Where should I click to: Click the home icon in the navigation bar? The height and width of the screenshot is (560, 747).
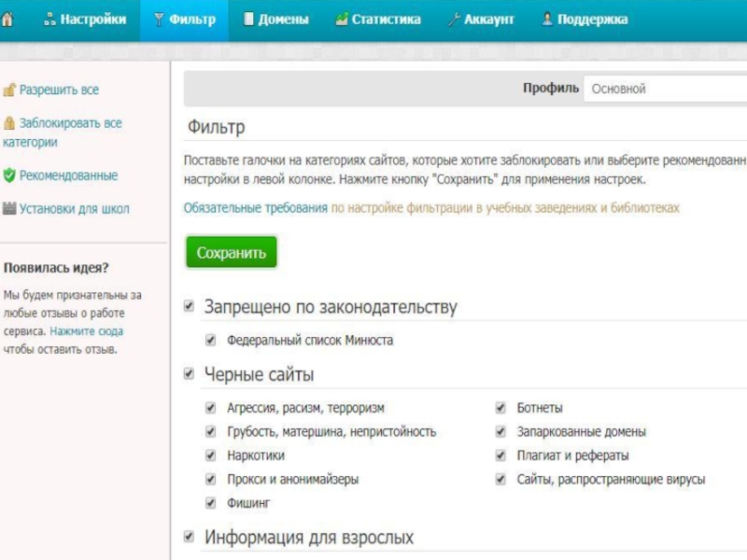click(x=7, y=19)
